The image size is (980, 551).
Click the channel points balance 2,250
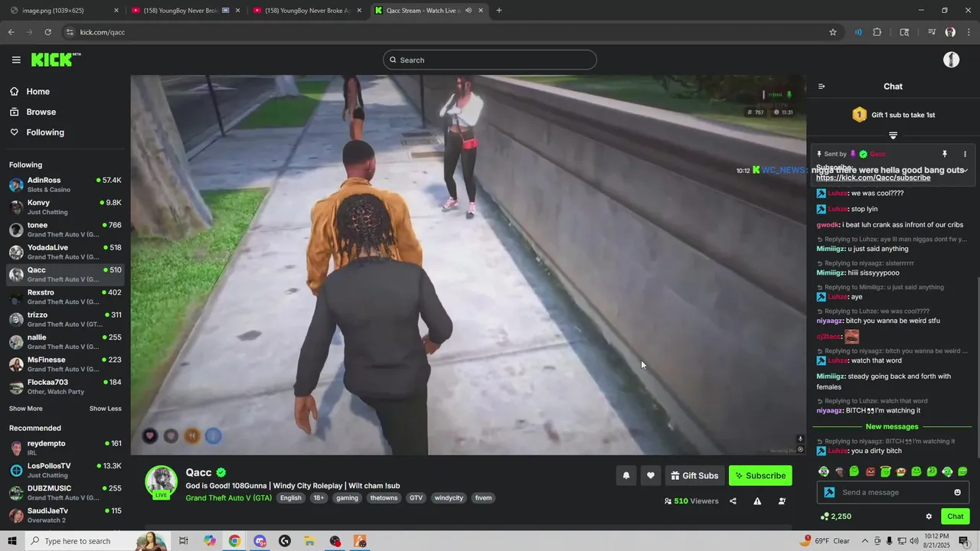click(x=835, y=517)
